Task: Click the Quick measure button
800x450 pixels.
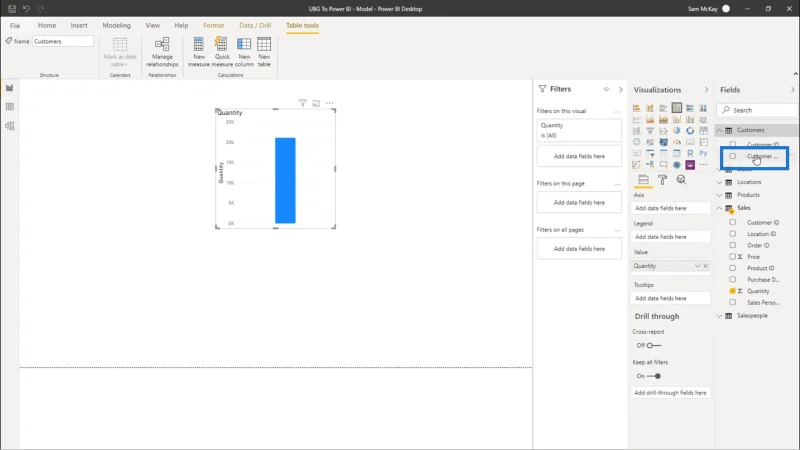Action: click(222, 52)
